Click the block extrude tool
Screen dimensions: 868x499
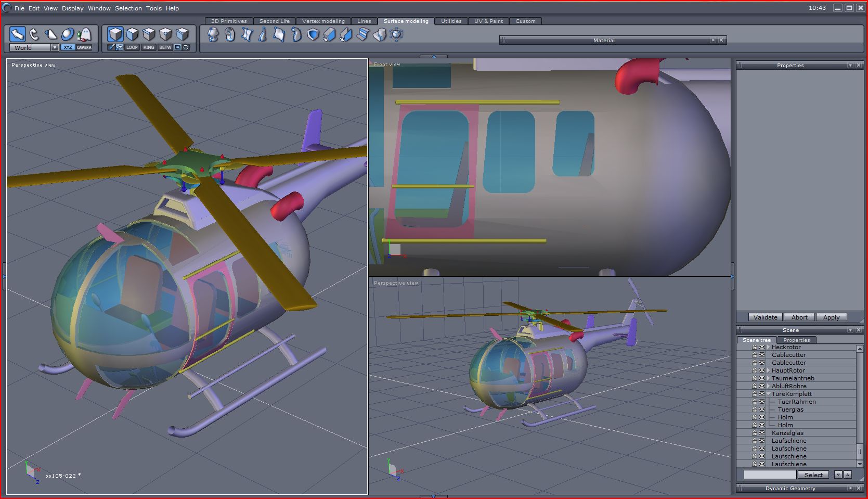pos(330,34)
